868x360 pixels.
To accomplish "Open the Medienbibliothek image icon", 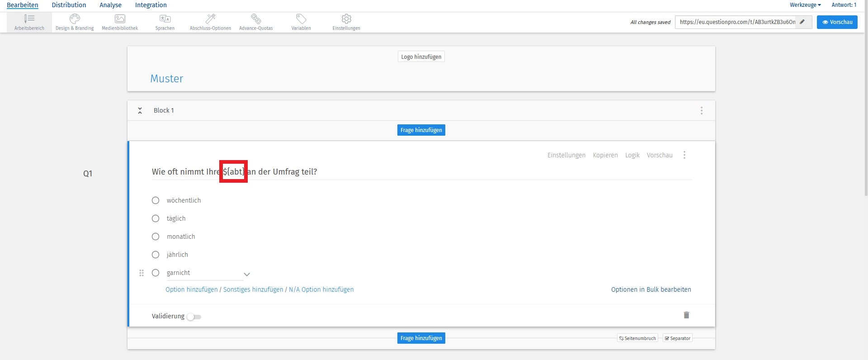I will click(120, 19).
